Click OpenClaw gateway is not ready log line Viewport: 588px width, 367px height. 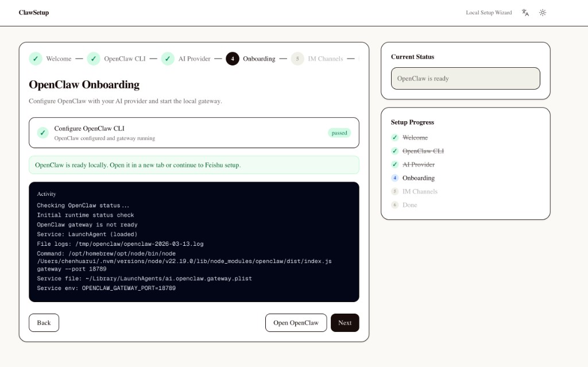coord(87,225)
